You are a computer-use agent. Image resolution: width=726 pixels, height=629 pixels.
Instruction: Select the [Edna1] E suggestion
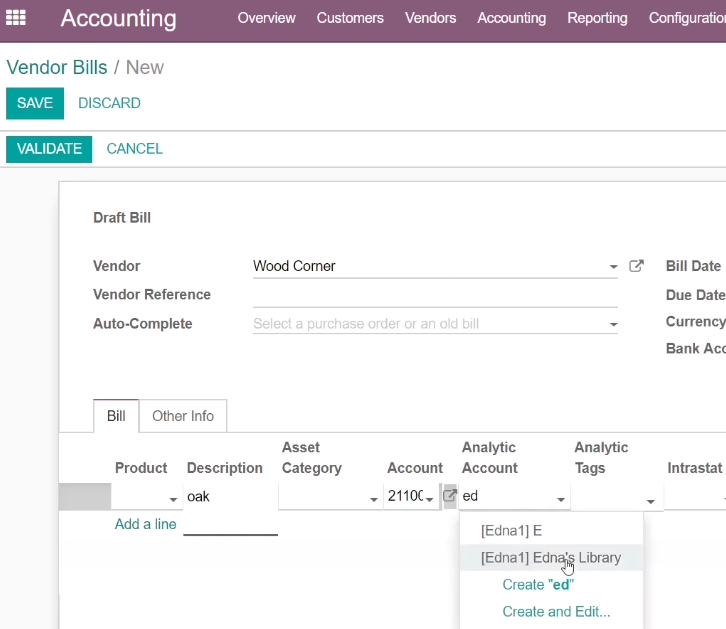click(551, 530)
